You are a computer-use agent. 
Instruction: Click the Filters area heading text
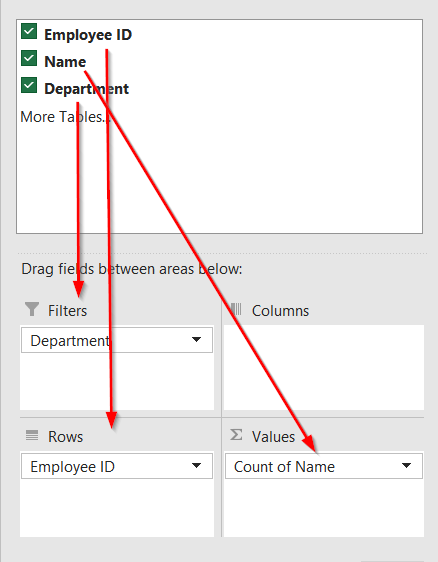[67, 310]
